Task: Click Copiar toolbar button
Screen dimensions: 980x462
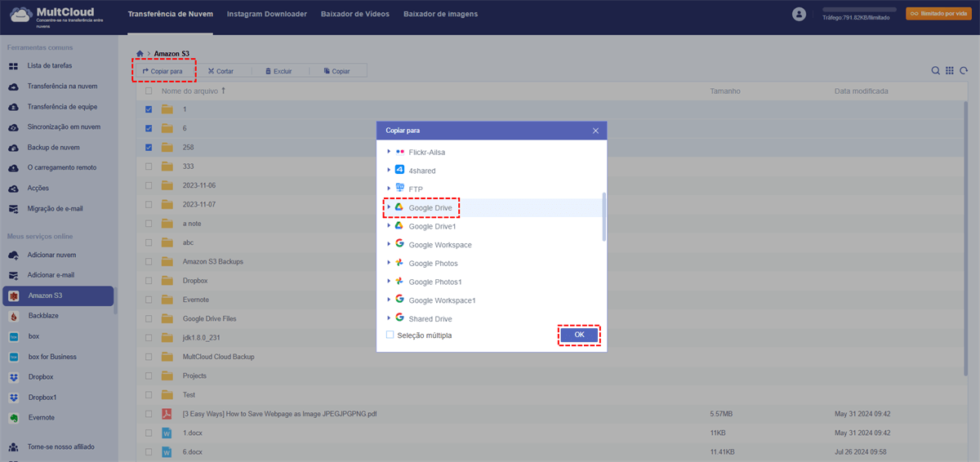Action: 336,71
